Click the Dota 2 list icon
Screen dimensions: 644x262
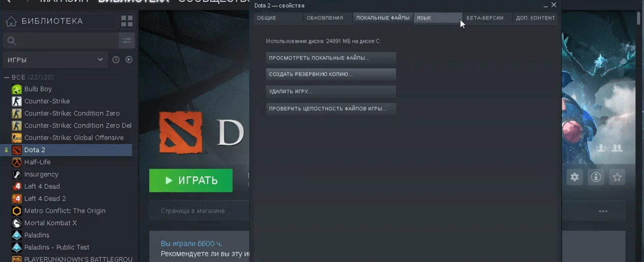tap(17, 150)
